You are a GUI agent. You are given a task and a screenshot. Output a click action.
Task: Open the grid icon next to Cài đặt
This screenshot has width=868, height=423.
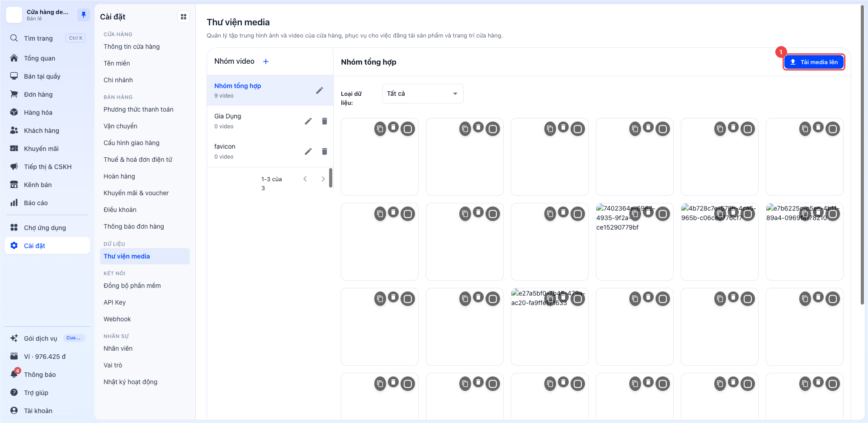pyautogui.click(x=184, y=17)
